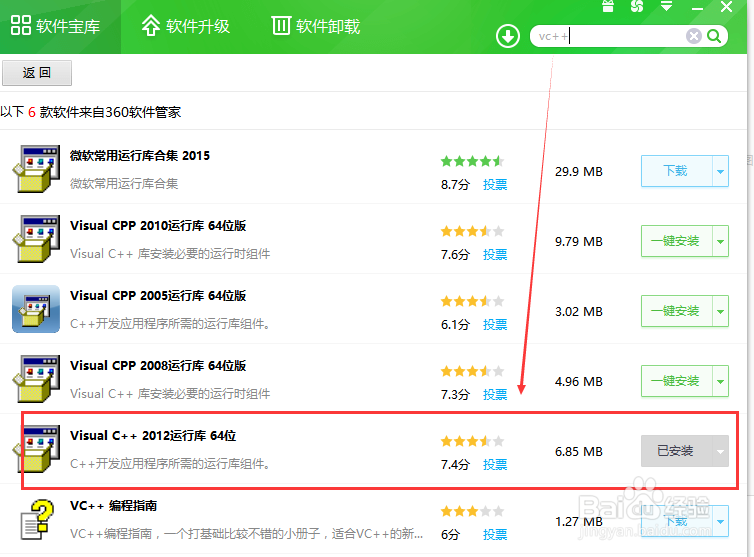Click description 微软常用运行库合集 under first title
Image resolution: width=754 pixels, height=557 pixels.
pos(124,184)
